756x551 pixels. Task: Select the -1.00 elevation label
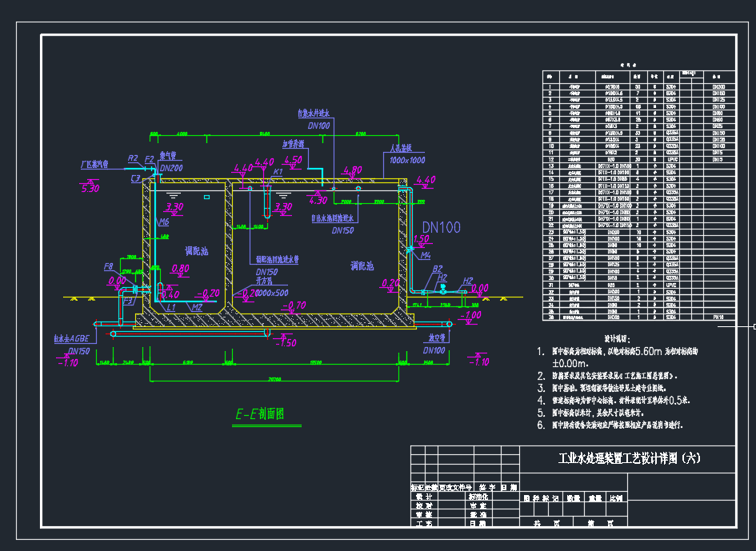point(470,315)
